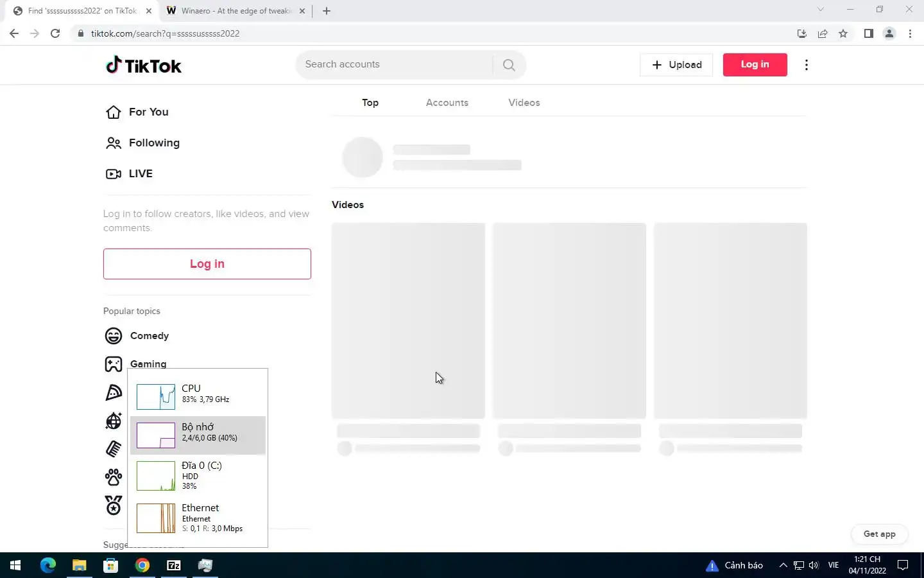Viewport: 924px width, 578px height.
Task: Open the Following page
Action: click(x=142, y=143)
